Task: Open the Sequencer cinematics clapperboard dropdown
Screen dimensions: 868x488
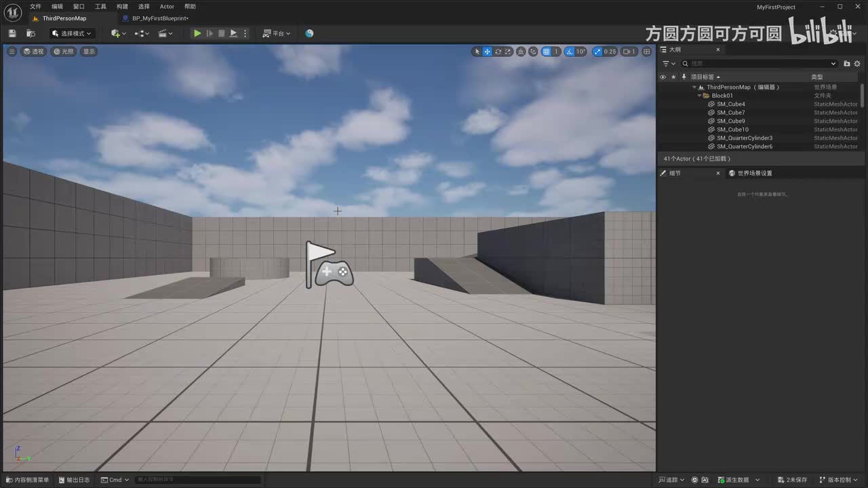Action: tap(165, 33)
